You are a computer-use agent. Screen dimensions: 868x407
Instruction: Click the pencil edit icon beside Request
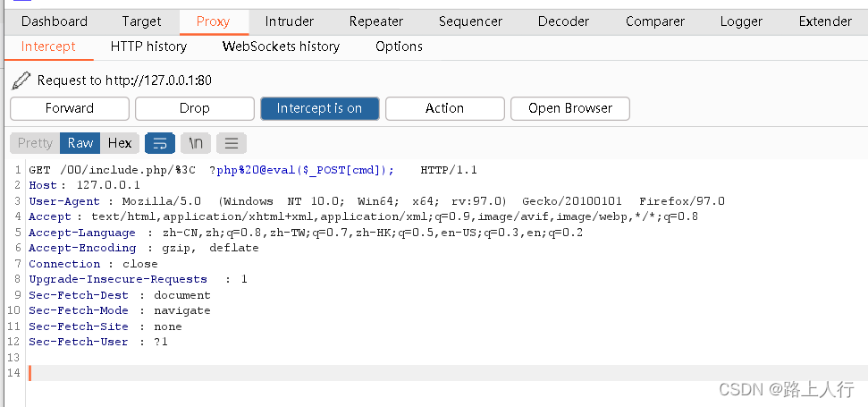tap(21, 81)
